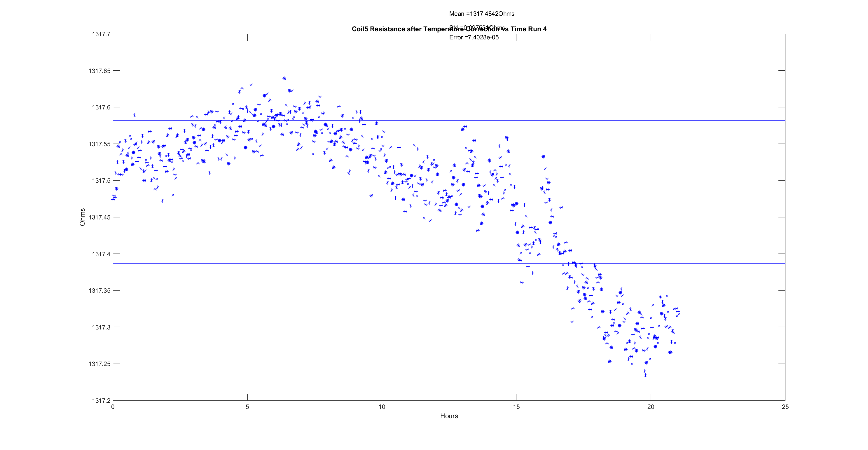This screenshot has width=868, height=450.
Task: Click the Error =7.4028e-05 annotation text
Action: pyautogui.click(x=474, y=37)
